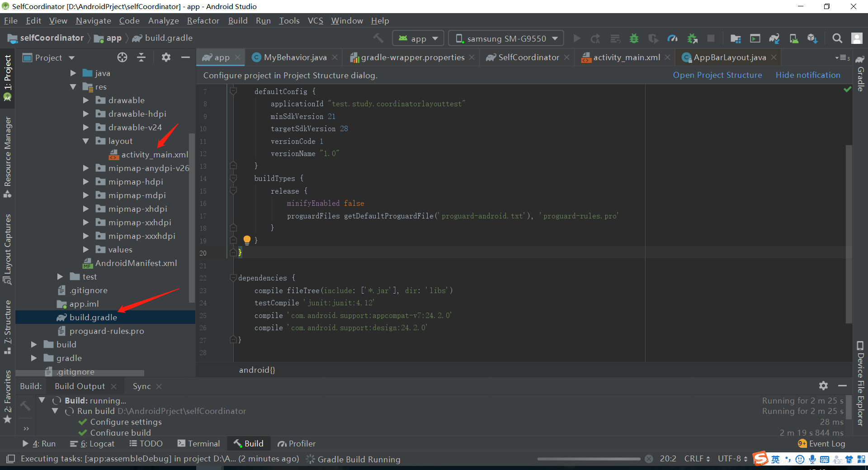The height and width of the screenshot is (470, 868).
Task: Click the Hide notification link
Action: (x=808, y=75)
